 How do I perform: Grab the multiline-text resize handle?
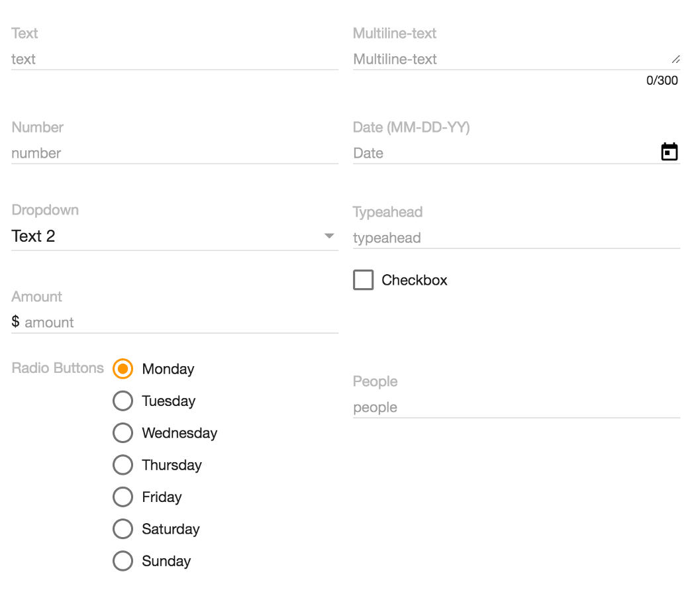[676, 59]
